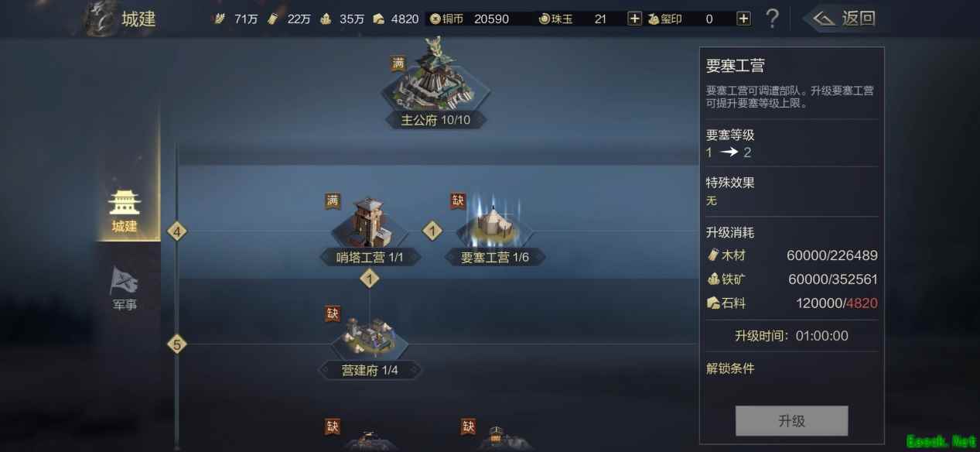
Task: Click the question mark help icon
Action: (771, 19)
